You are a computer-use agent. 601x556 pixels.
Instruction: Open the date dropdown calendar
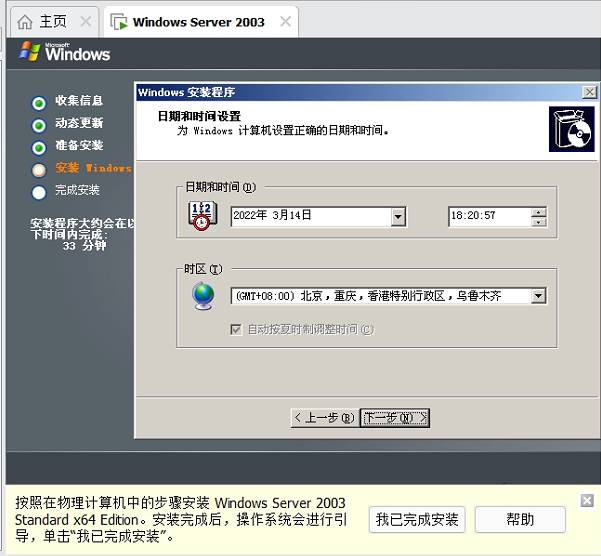point(398,217)
